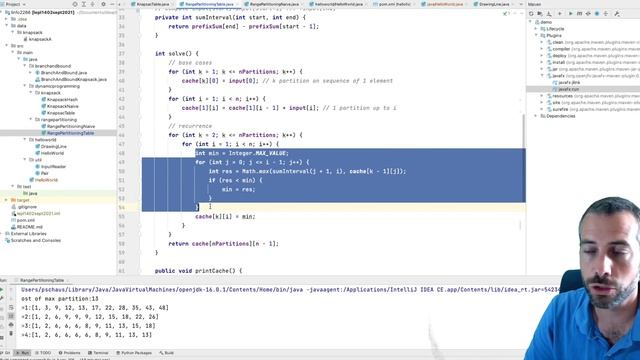Click the trash clear-all icon in Run console
The image size is (640, 360).
[x=11, y=334]
